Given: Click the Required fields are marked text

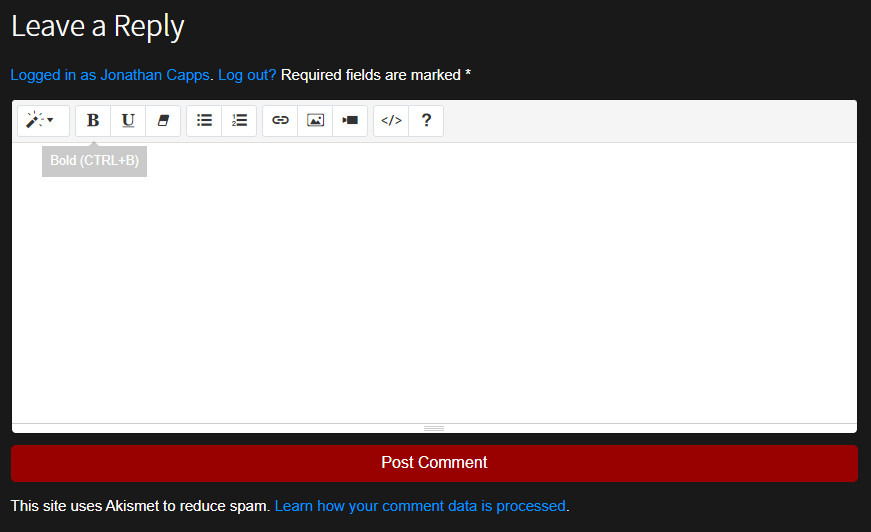Looking at the screenshot, I should click(x=375, y=75).
